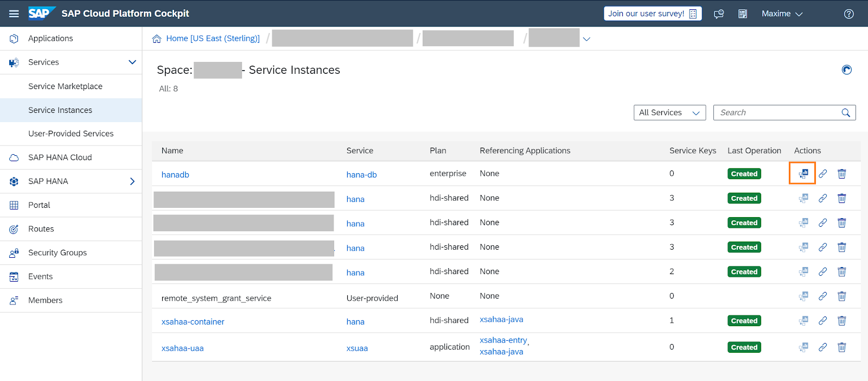Expand the SAP HANA section arrow
This screenshot has width=868, height=381.
132,181
